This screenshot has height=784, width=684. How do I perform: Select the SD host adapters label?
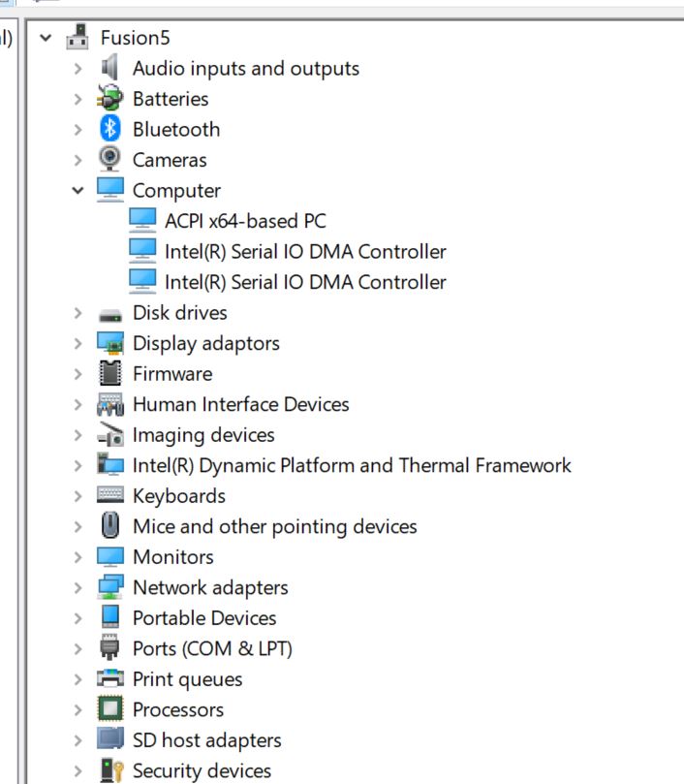pos(206,740)
